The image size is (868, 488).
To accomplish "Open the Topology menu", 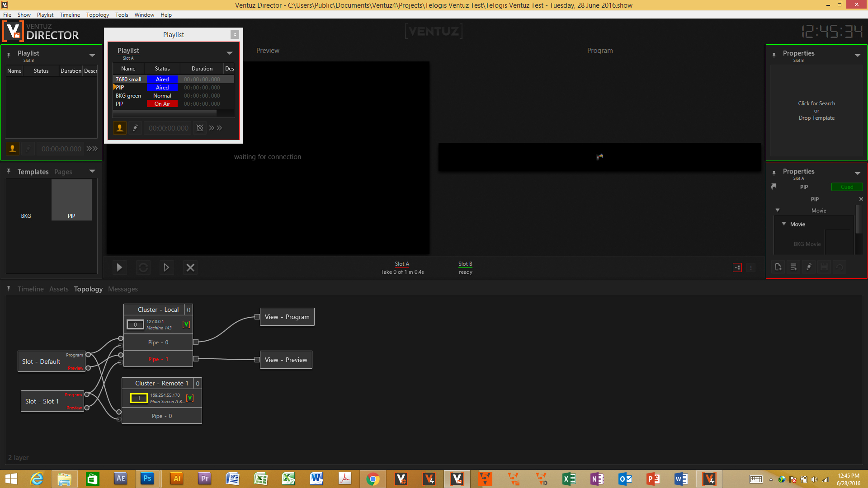I will [x=98, y=15].
